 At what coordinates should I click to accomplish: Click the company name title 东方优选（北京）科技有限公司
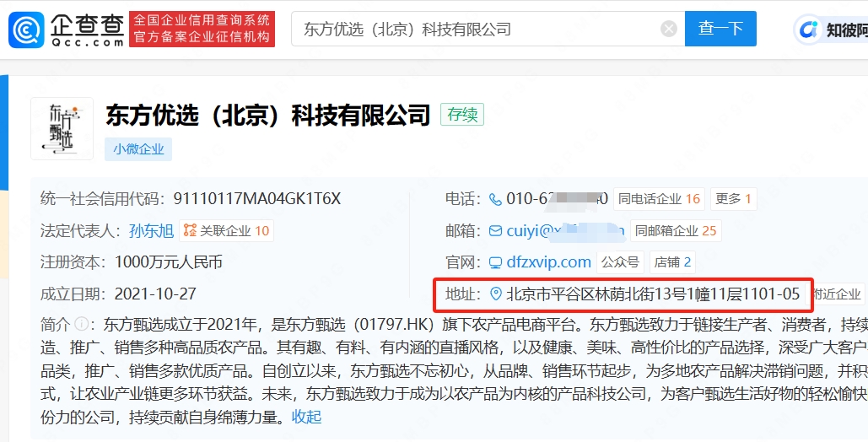coord(268,116)
